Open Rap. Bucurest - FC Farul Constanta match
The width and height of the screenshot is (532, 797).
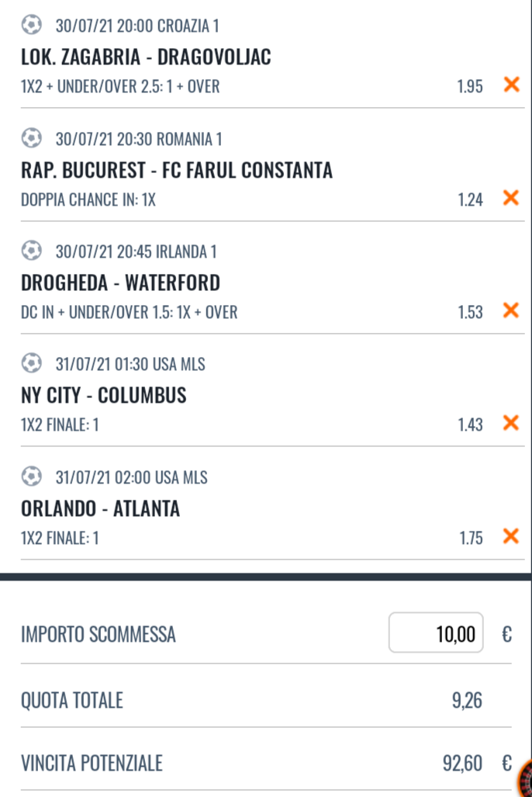pos(177,170)
